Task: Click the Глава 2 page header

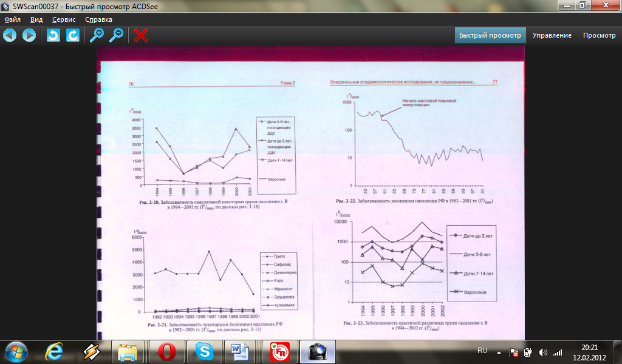Action: (x=287, y=83)
